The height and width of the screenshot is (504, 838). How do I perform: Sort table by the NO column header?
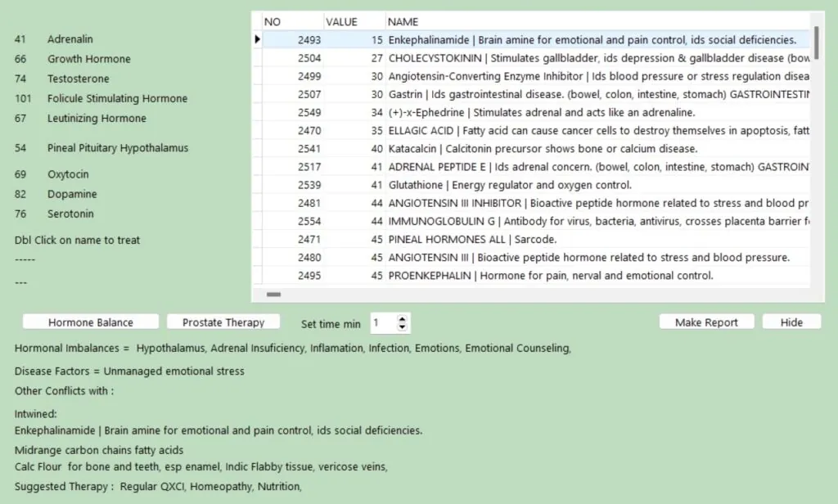(291, 21)
